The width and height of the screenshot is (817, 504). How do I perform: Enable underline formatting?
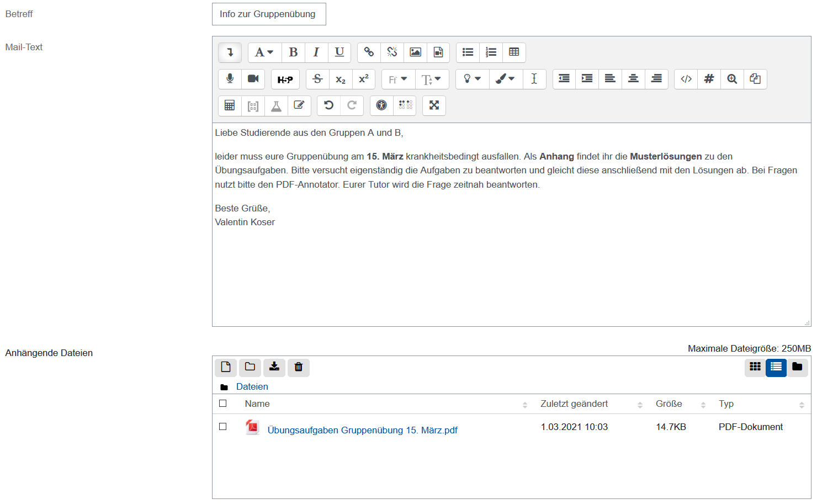click(339, 52)
